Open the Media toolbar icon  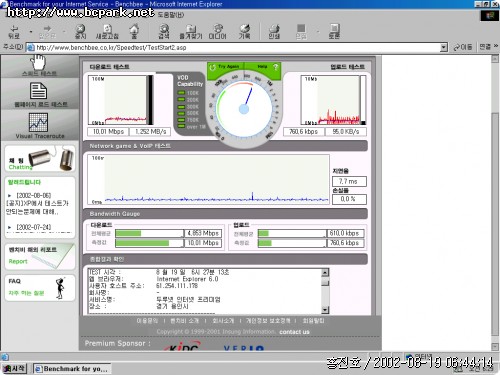217,31
